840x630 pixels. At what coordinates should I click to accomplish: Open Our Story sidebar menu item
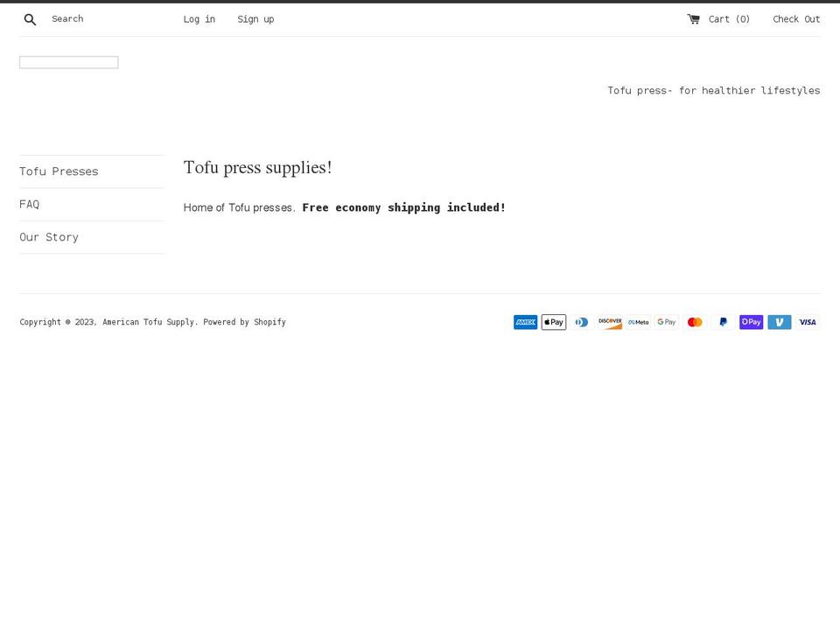coord(49,237)
